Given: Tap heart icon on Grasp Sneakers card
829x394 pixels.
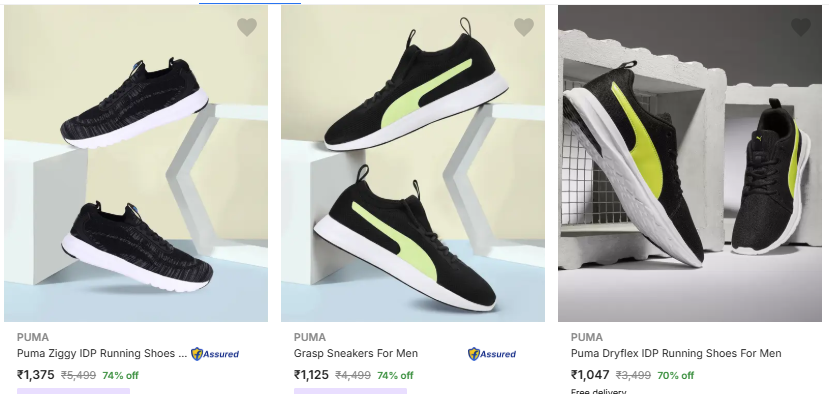Looking at the screenshot, I should (x=524, y=27).
